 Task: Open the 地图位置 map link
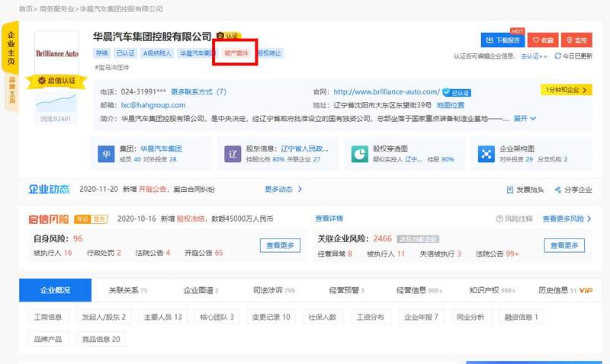[x=450, y=105]
